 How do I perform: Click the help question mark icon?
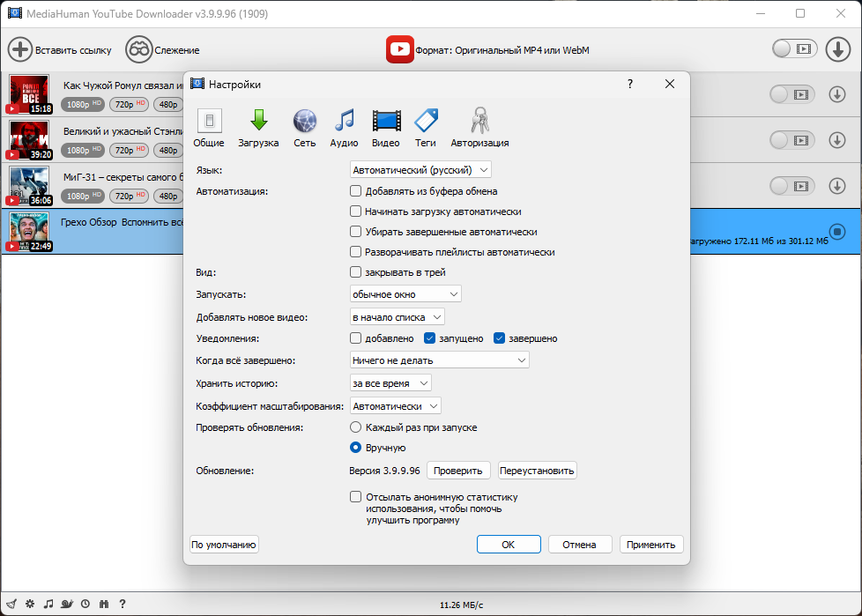[x=122, y=605]
